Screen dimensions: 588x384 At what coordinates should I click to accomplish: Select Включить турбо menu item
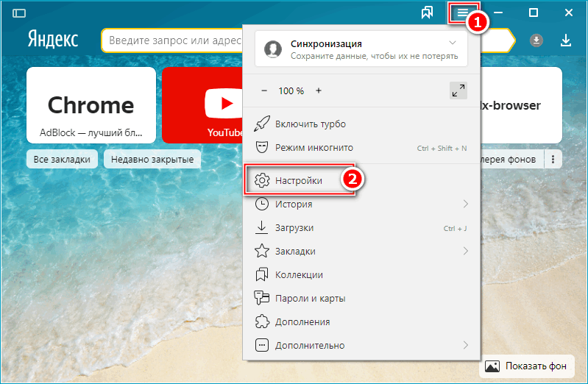pyautogui.click(x=361, y=124)
